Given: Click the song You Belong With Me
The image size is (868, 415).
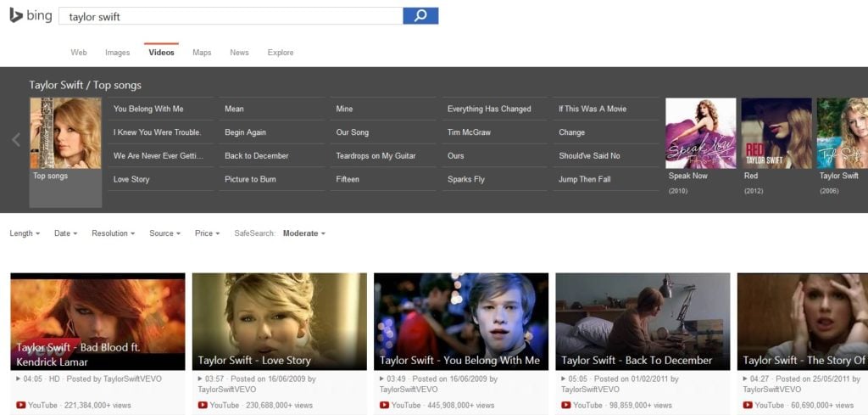Looking at the screenshot, I should (148, 109).
